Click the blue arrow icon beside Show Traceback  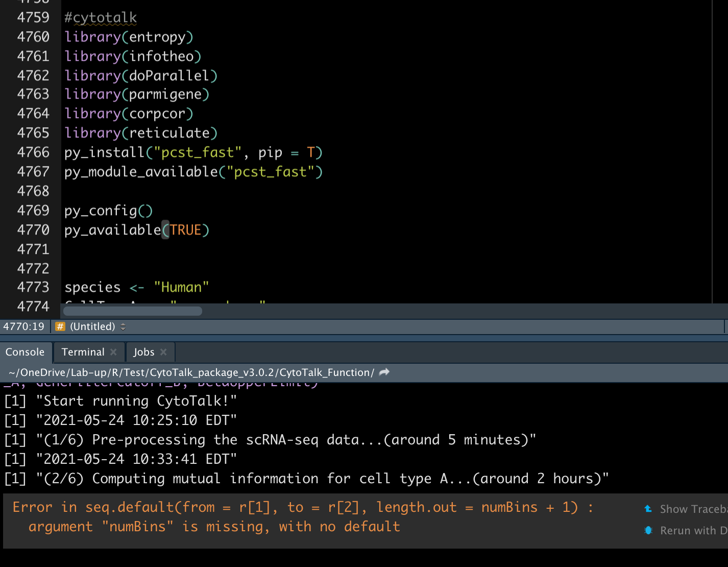point(648,509)
